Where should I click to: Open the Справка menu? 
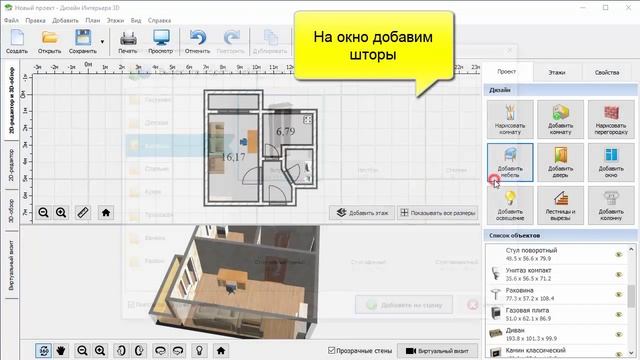(x=159, y=20)
